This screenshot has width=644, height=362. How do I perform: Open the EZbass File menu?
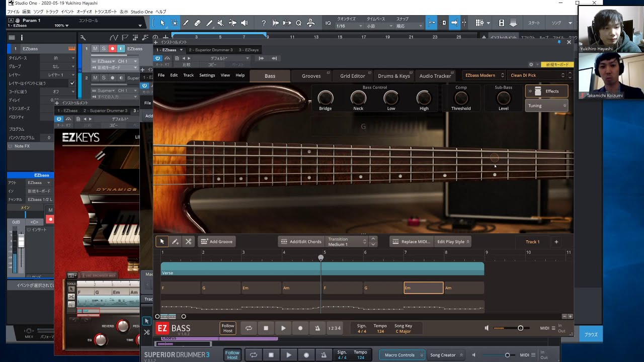tap(161, 75)
